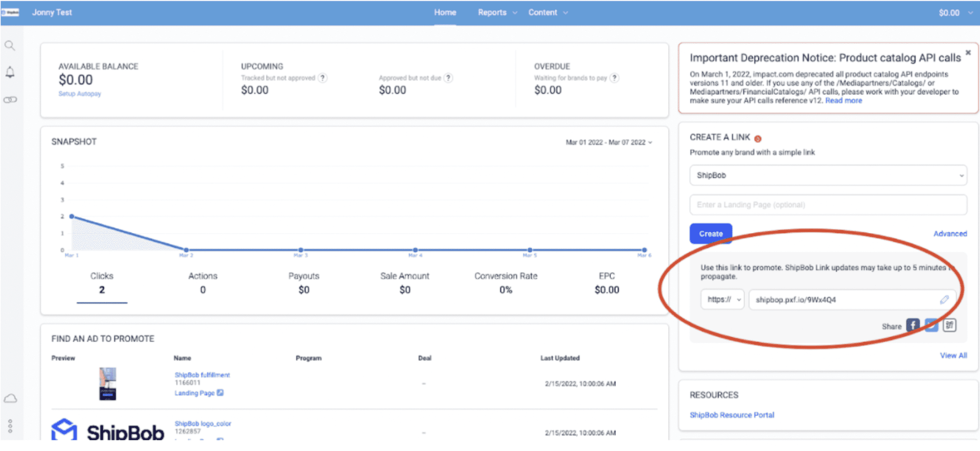Expand the ShipBob brand dropdown
The width and height of the screenshot is (980, 451).
[x=828, y=175]
